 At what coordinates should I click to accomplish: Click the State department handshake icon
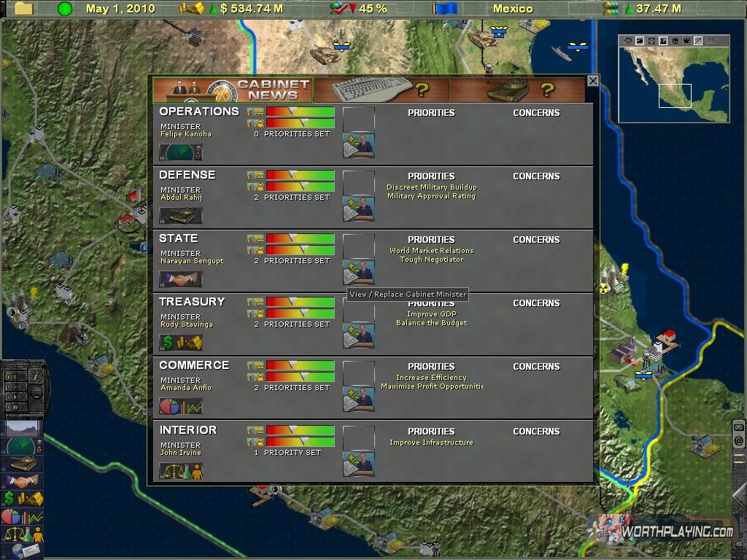coord(181,279)
